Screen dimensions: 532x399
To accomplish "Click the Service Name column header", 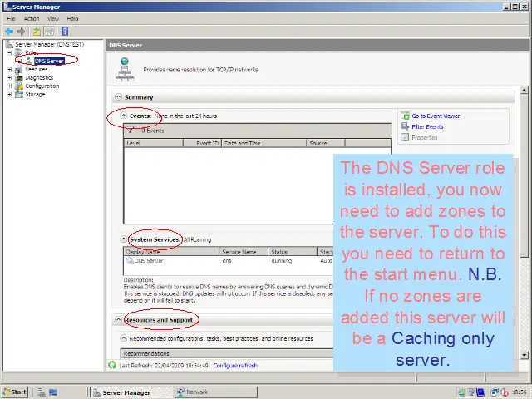I will tap(244, 252).
